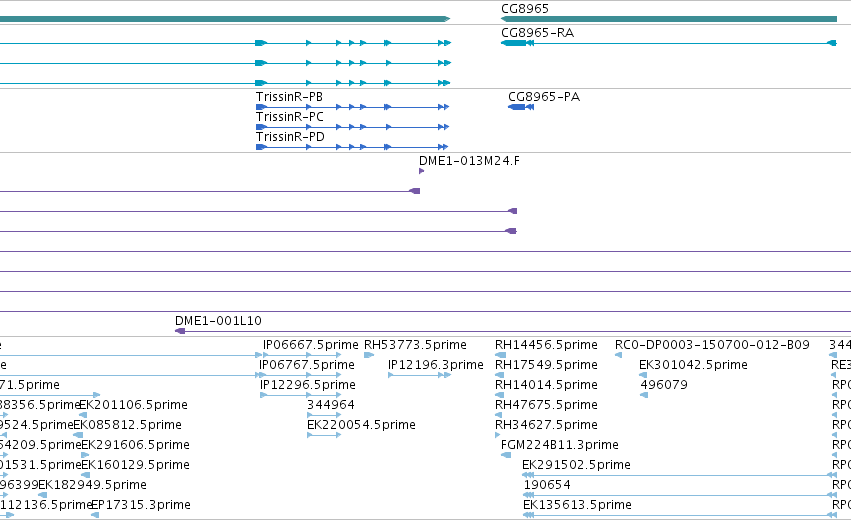Open the EK160129.5prime label

click(x=136, y=465)
